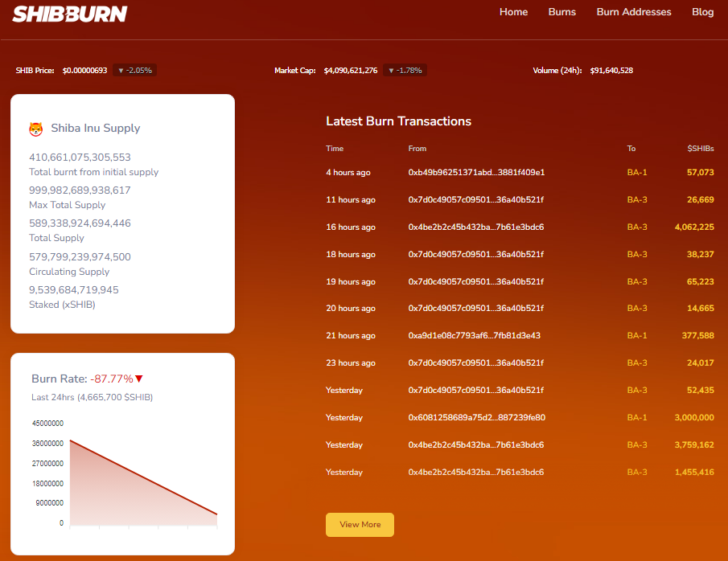Click total supply value 589,338,924,694,446
This screenshot has width=728, height=561.
click(x=80, y=223)
